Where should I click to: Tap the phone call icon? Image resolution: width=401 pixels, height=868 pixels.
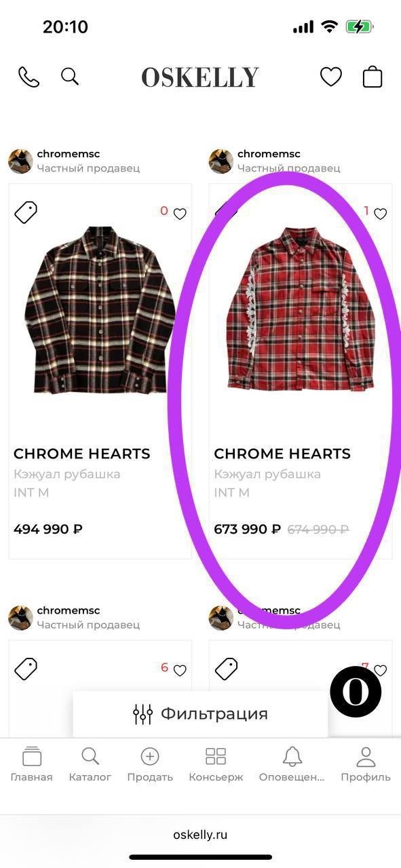coord(28,77)
